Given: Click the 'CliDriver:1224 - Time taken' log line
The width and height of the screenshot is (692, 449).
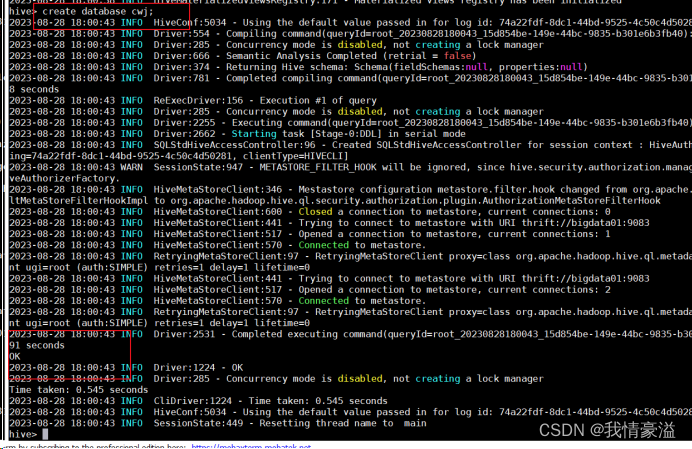Looking at the screenshot, I should [198, 401].
